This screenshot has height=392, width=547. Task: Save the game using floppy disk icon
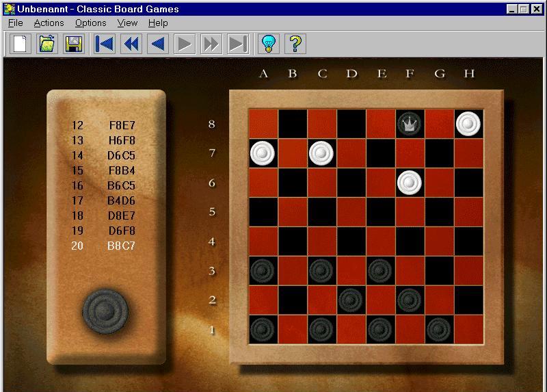pyautogui.click(x=73, y=44)
